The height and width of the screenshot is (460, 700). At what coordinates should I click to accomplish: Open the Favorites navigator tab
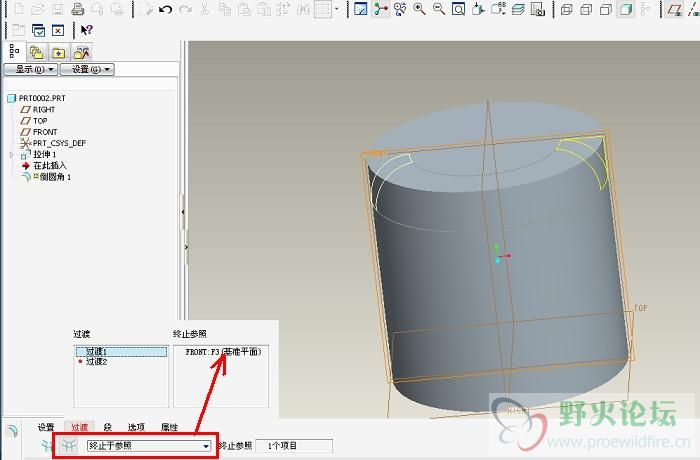(x=58, y=53)
